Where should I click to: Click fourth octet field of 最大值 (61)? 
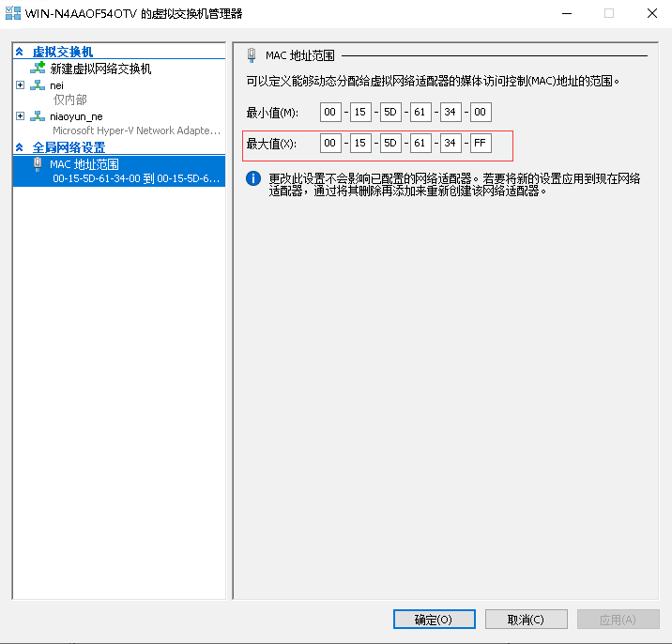(x=420, y=144)
